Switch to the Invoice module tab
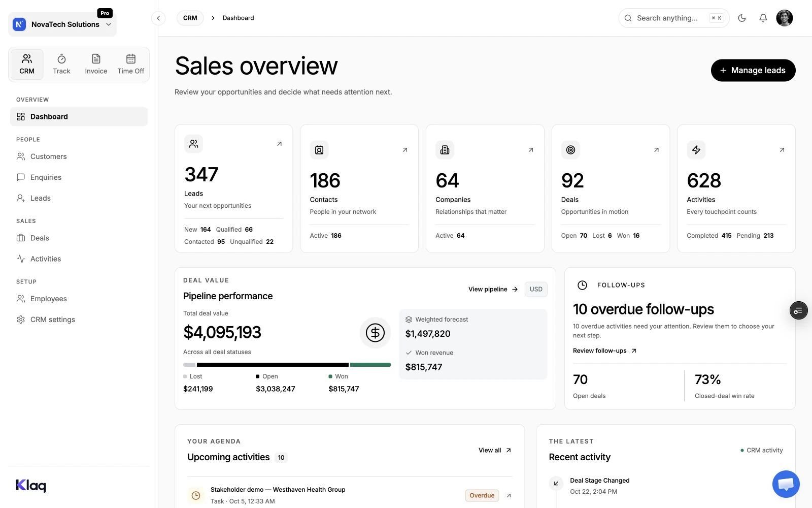Viewport: 812px width, 508px height. click(96, 65)
